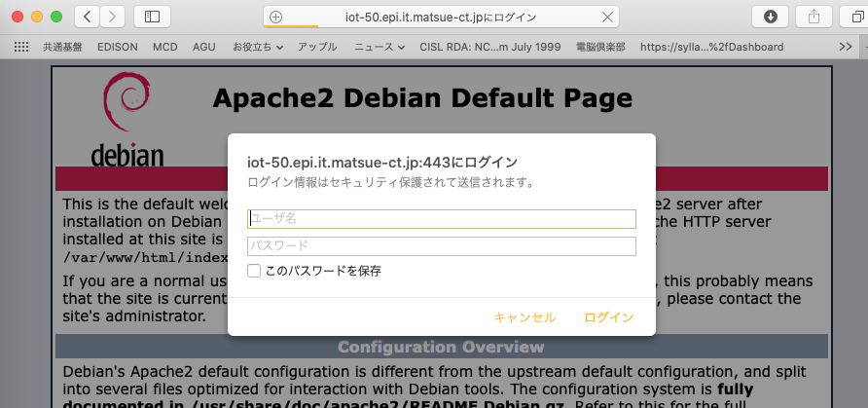The image size is (868, 408).
Task: Focus the ユーザ名 username field
Action: coord(442,218)
